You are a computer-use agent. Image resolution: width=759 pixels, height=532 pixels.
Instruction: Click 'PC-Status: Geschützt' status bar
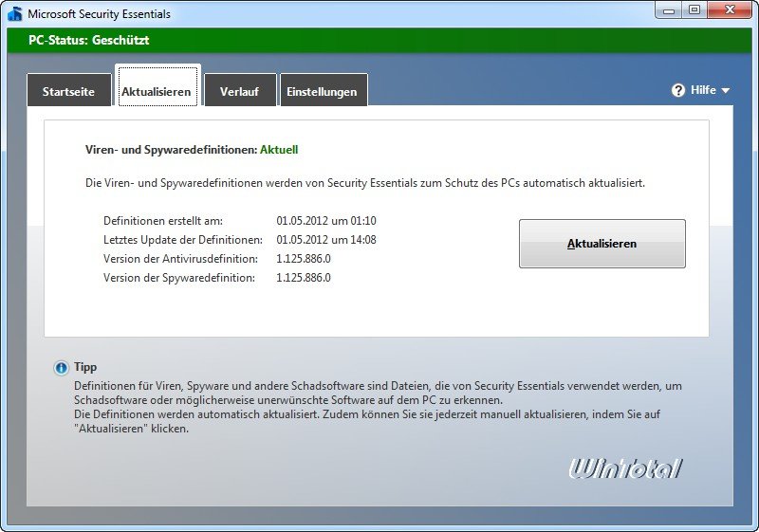click(x=379, y=40)
